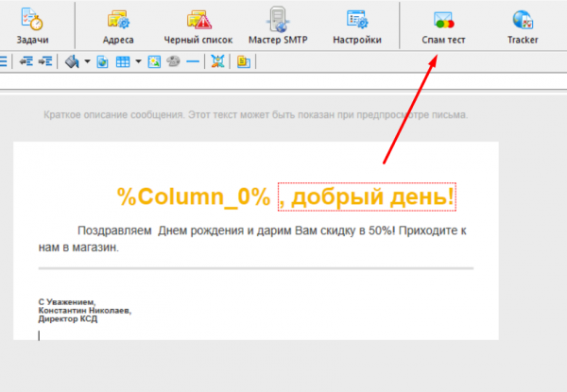
Task: Insert a table with the grid icon
Action: pyautogui.click(x=123, y=61)
